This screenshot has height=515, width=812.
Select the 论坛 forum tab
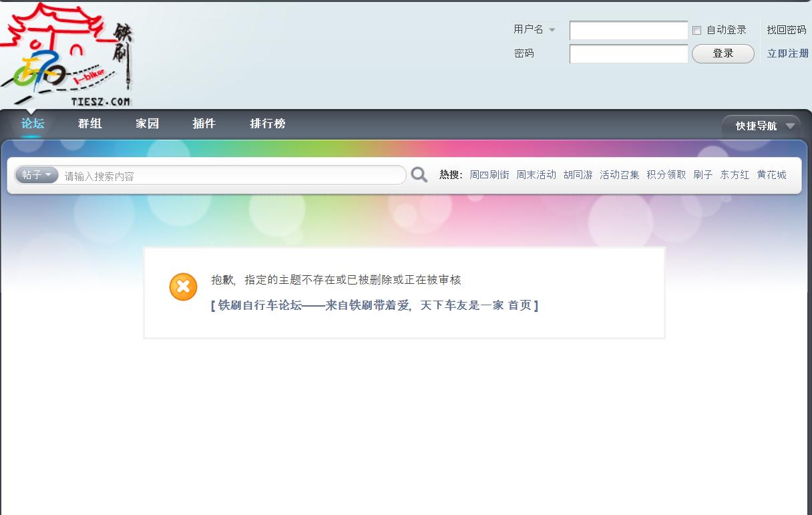pyautogui.click(x=32, y=124)
